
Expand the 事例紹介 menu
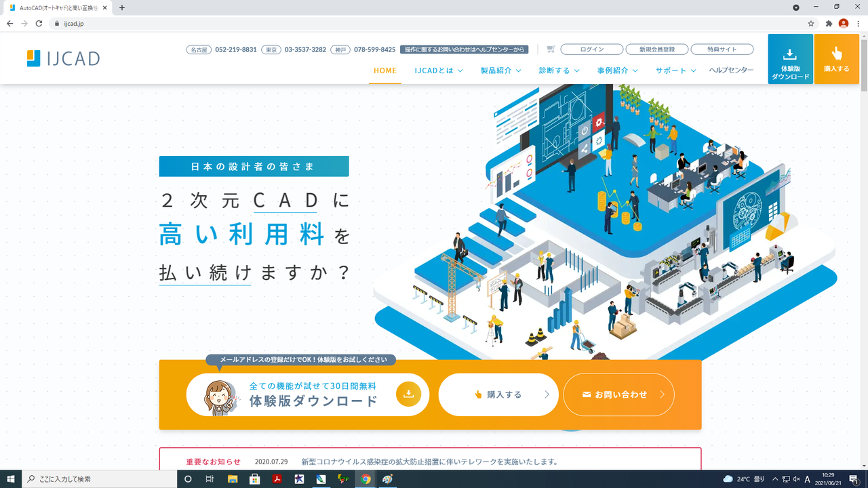tap(618, 70)
